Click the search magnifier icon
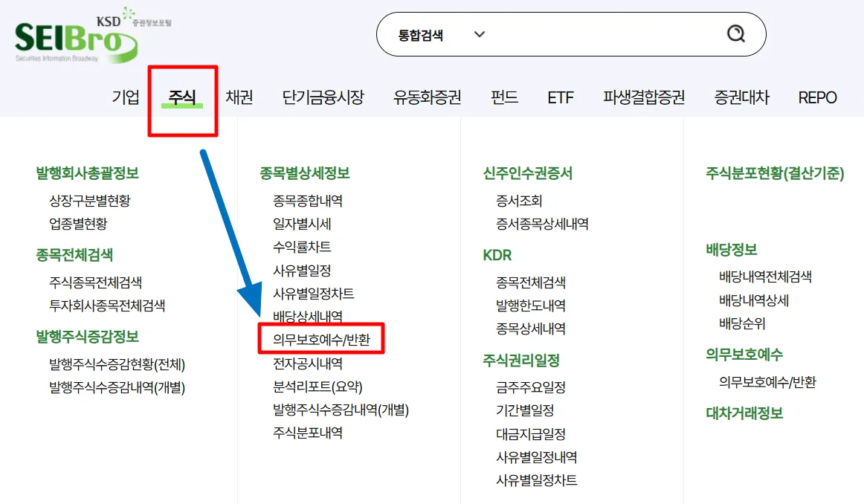The height and width of the screenshot is (504, 864). [x=735, y=34]
